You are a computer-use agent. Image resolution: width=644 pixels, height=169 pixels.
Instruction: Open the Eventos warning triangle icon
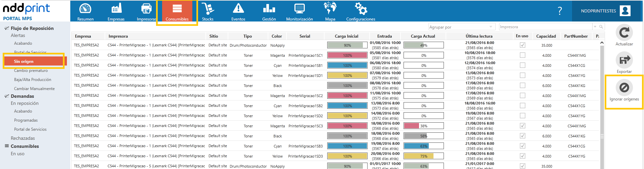(x=238, y=8)
